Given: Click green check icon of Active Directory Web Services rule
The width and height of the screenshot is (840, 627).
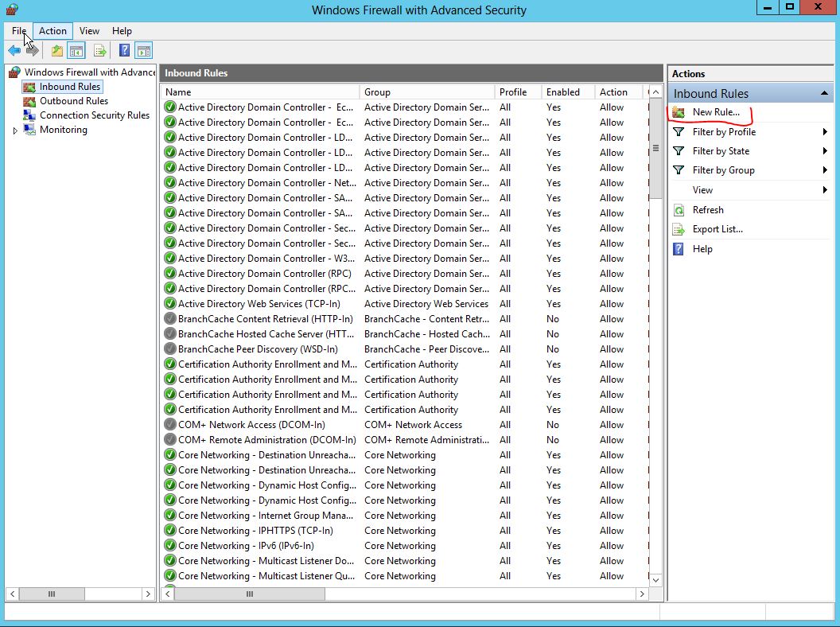Looking at the screenshot, I should coord(169,304).
